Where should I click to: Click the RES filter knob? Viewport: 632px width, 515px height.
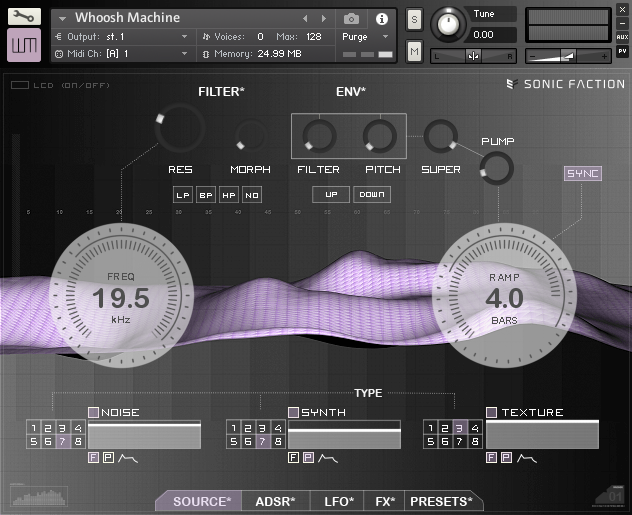pos(180,130)
